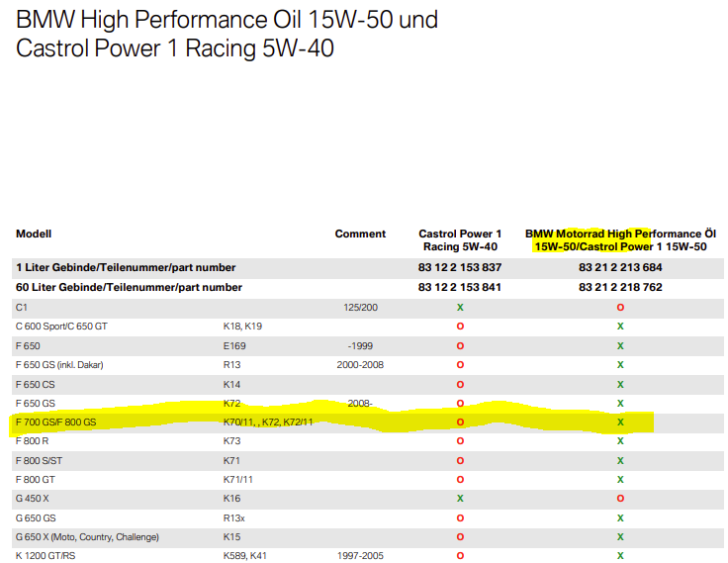This screenshot has height=563, width=728.
Task: Click the 'F 800 R' model cell
Action: tap(32, 441)
